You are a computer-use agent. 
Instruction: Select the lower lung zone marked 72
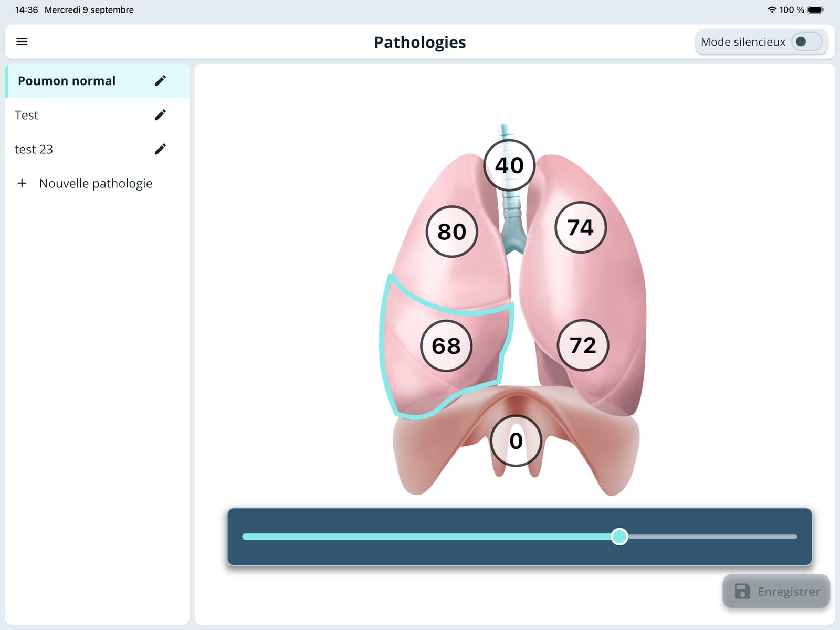coord(583,345)
